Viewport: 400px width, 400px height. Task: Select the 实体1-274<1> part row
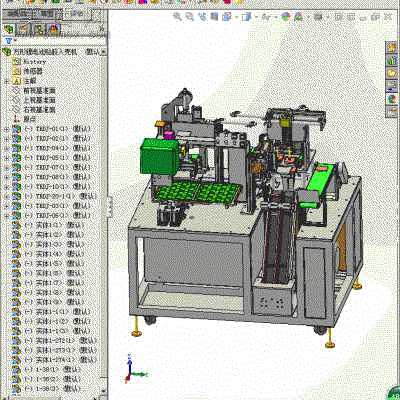point(55,360)
